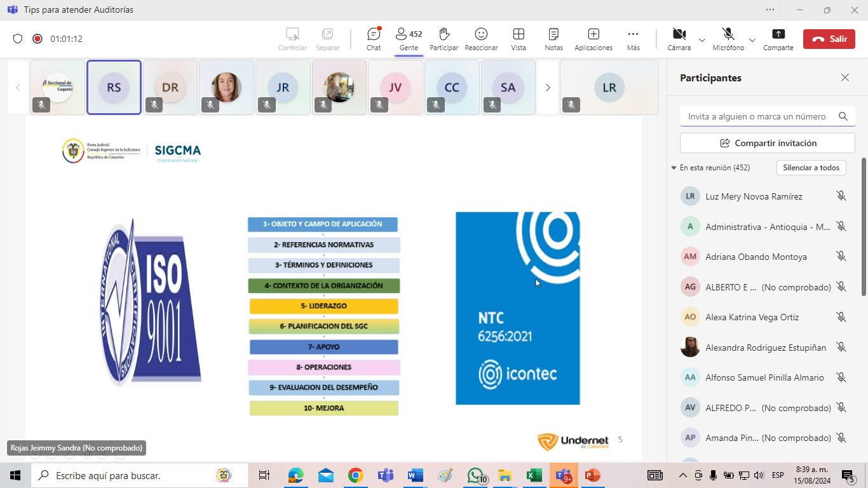Leave the meeting with Salir
The height and width of the screenshot is (488, 868).
[x=829, y=39]
